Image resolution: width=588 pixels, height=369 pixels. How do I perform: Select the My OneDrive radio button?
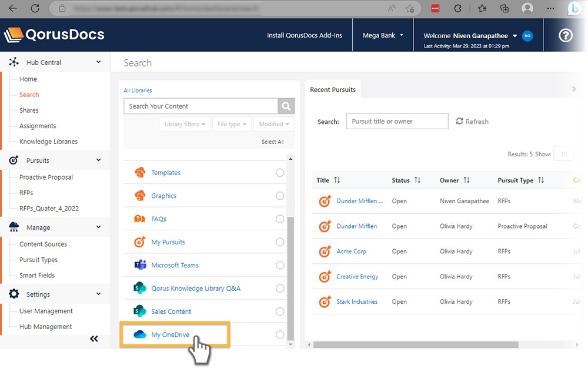tap(280, 334)
